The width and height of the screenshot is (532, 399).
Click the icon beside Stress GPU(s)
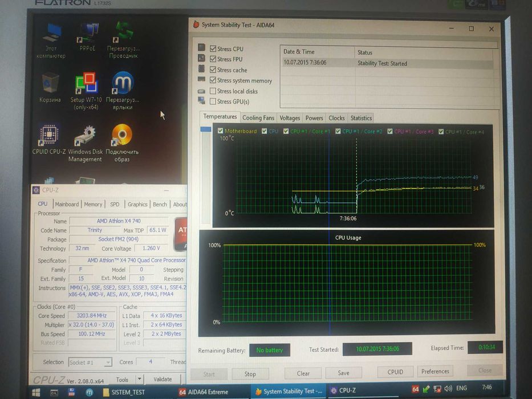click(x=201, y=100)
